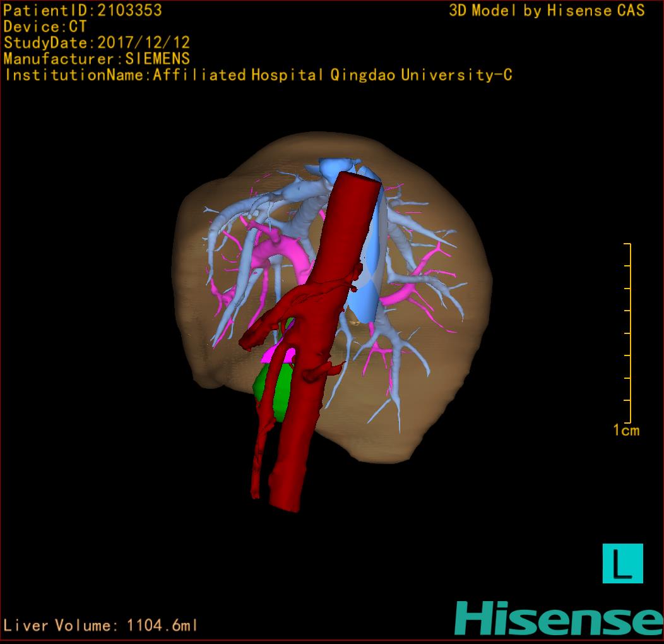The height and width of the screenshot is (644, 664).
Task: Click the PatientID:2103353 text
Action: 83,10
